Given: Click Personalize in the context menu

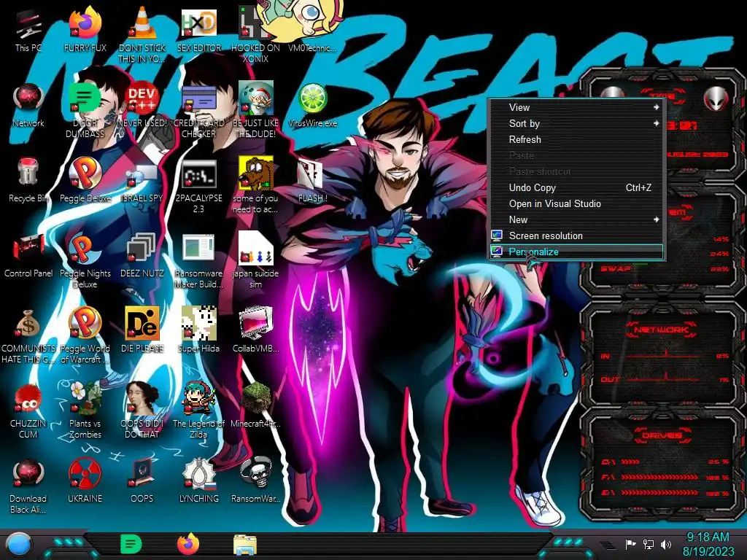Looking at the screenshot, I should (x=576, y=252).
